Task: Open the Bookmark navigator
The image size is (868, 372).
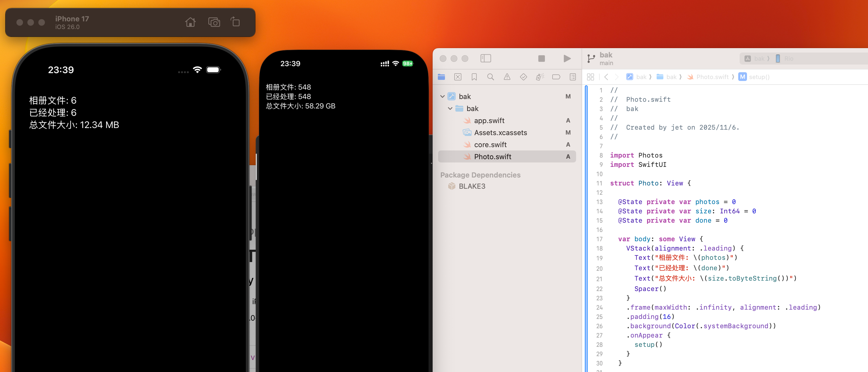Action: click(474, 77)
